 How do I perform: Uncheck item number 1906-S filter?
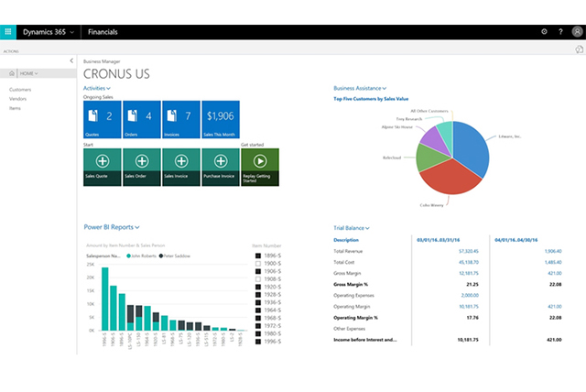point(258,271)
